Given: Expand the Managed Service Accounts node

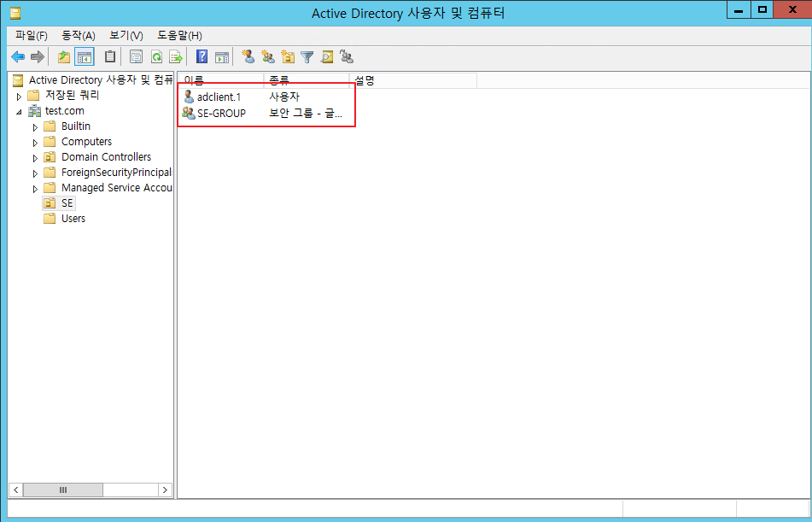Looking at the screenshot, I should click(35, 188).
